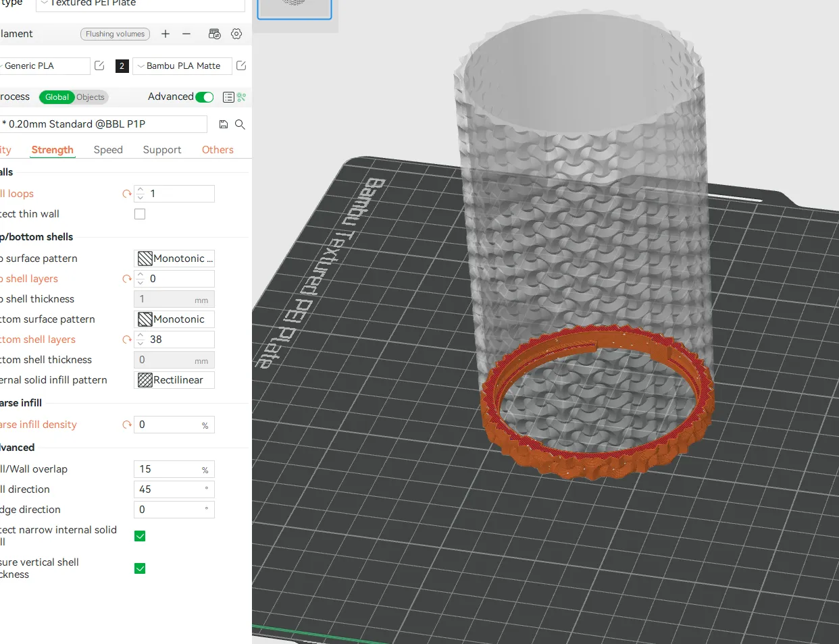This screenshot has height=644, width=839.
Task: Switch process scope to Objects
Action: coord(91,97)
